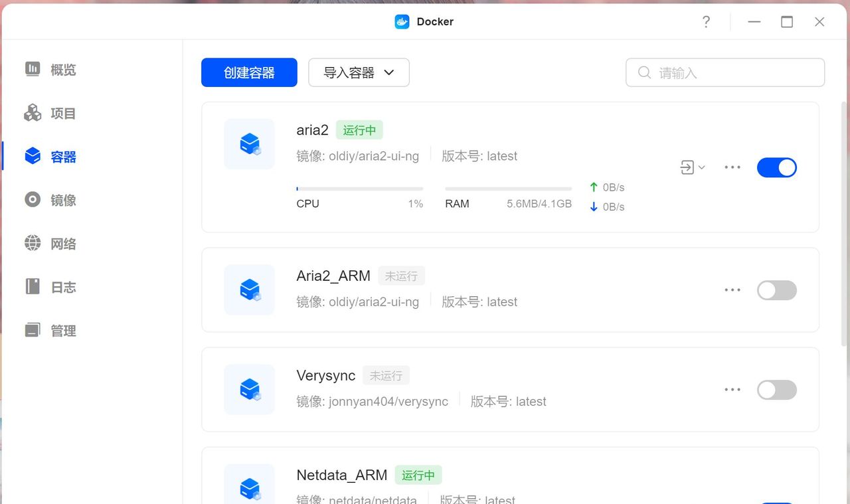This screenshot has height=504, width=850.
Task: Open aria2 terminal access dropdown
Action: 693,167
